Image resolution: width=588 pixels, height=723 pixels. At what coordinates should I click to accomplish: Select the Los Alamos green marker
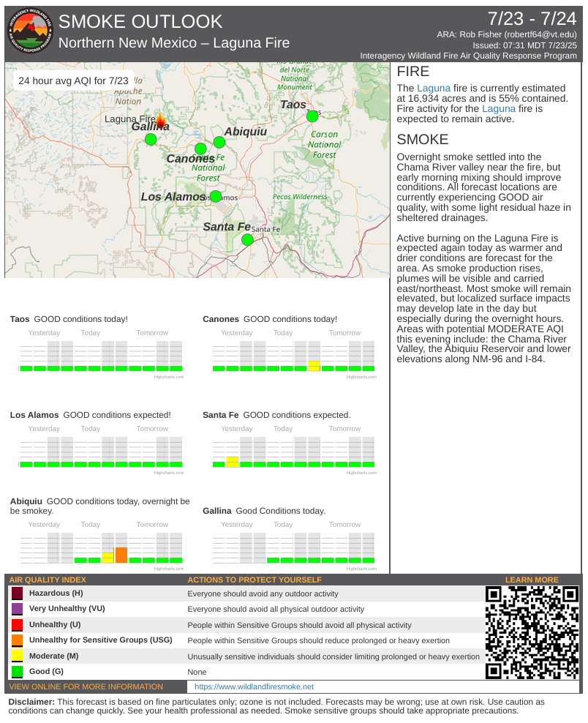[215, 196]
